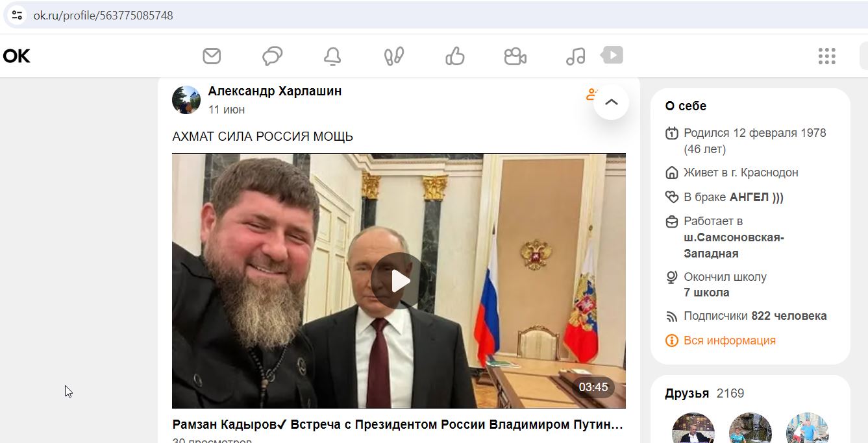The image size is (868, 443).
Task: Open the notifications bell icon
Action: coord(332,56)
